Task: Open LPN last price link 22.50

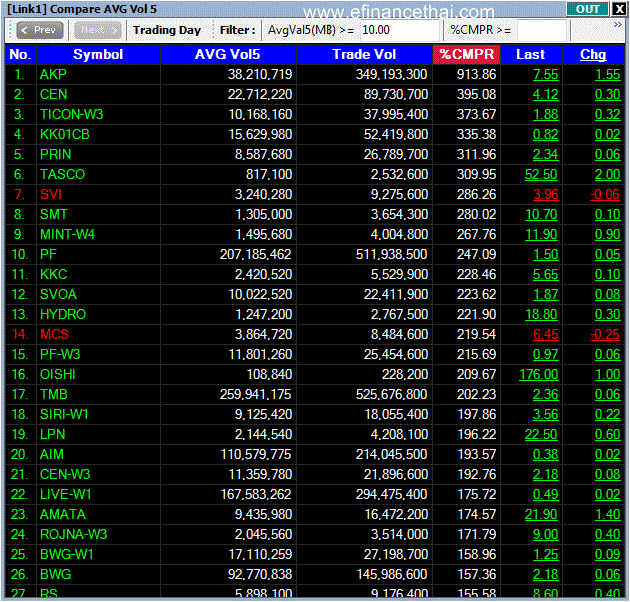Action: (x=541, y=434)
